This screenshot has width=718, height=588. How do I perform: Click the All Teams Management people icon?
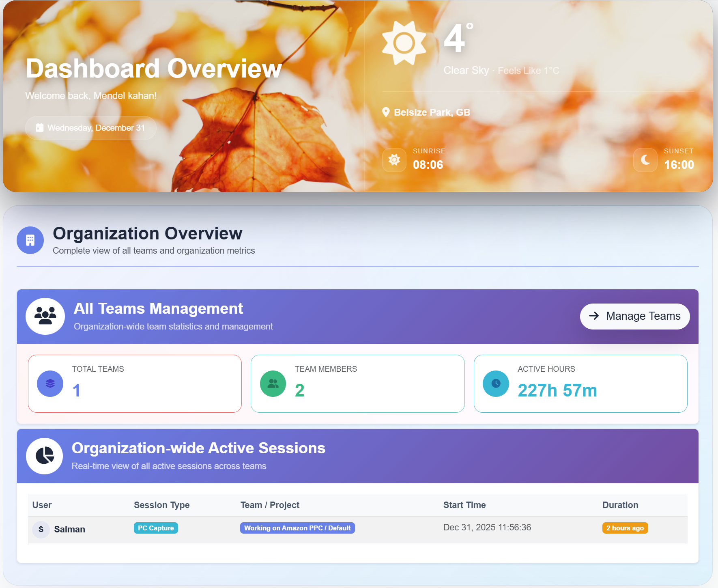(45, 316)
